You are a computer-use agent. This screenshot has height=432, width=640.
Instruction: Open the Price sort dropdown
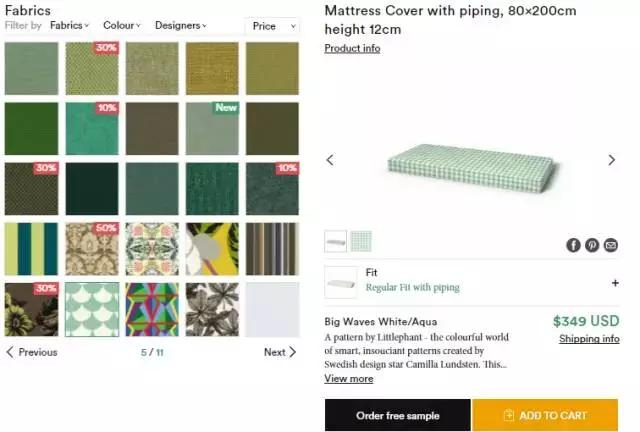(x=272, y=26)
